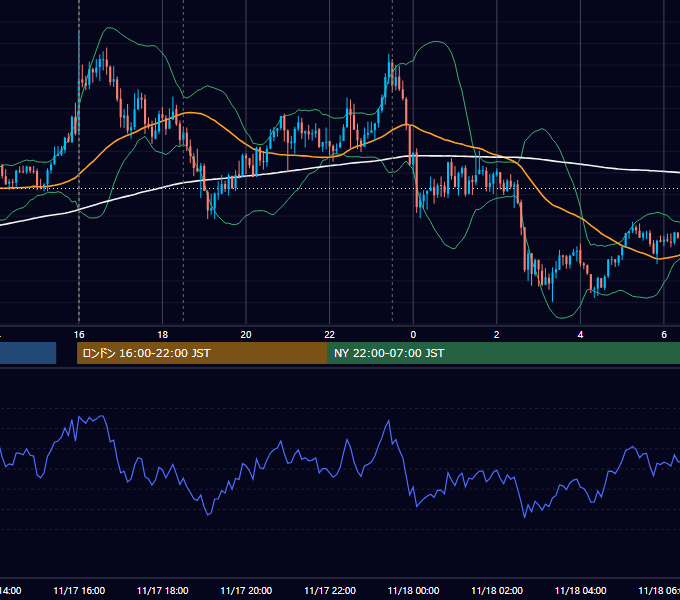
Task: Click the 11/17 20:00 time label
Action: click(246, 591)
